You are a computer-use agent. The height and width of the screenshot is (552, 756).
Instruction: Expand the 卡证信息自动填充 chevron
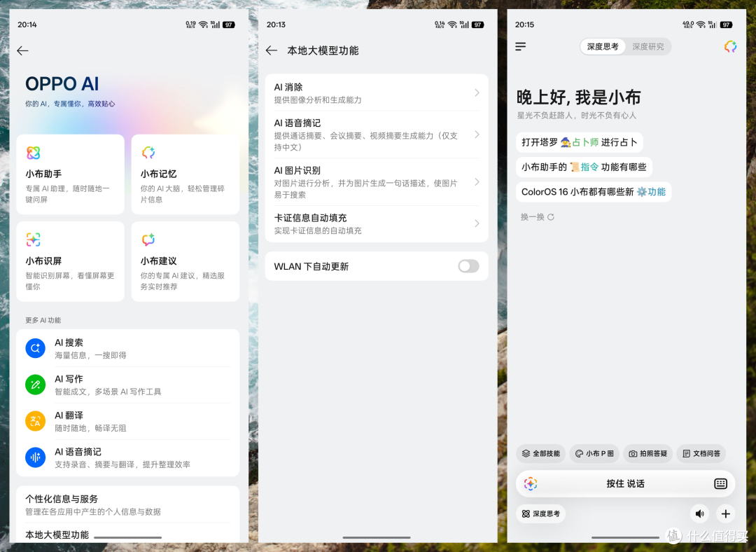coord(477,223)
